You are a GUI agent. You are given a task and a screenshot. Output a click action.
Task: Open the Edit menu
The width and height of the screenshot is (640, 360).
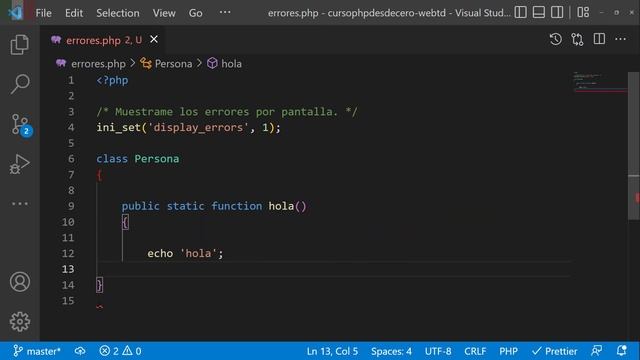pos(74,13)
